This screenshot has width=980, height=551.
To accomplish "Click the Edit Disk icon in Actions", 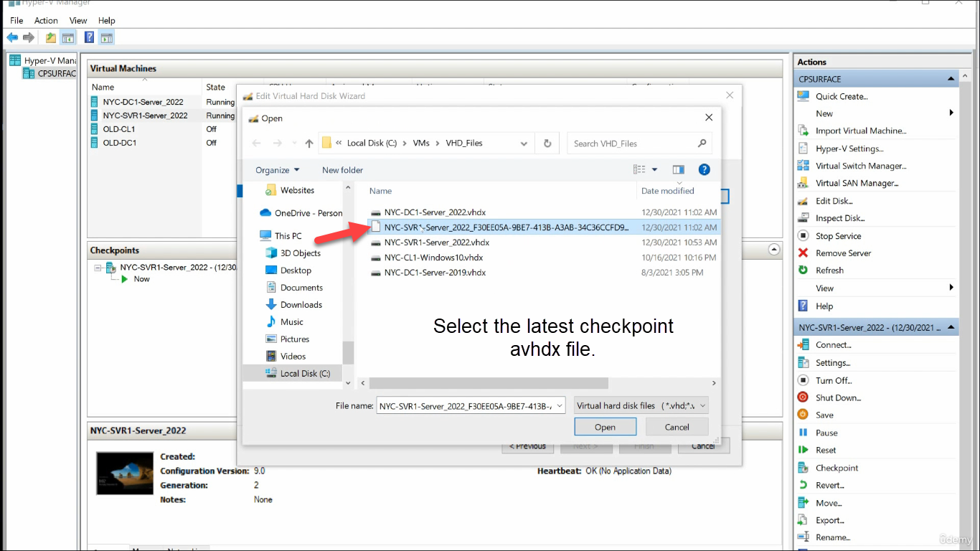I will click(x=803, y=201).
